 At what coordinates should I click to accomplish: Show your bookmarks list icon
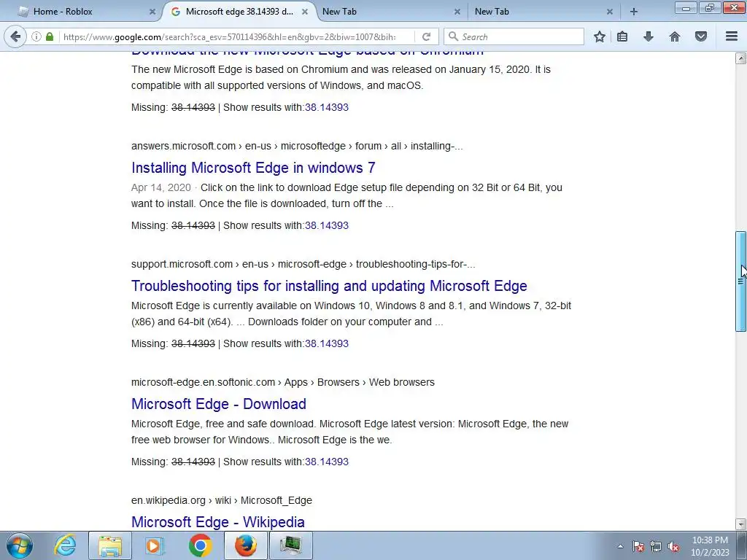[622, 36]
